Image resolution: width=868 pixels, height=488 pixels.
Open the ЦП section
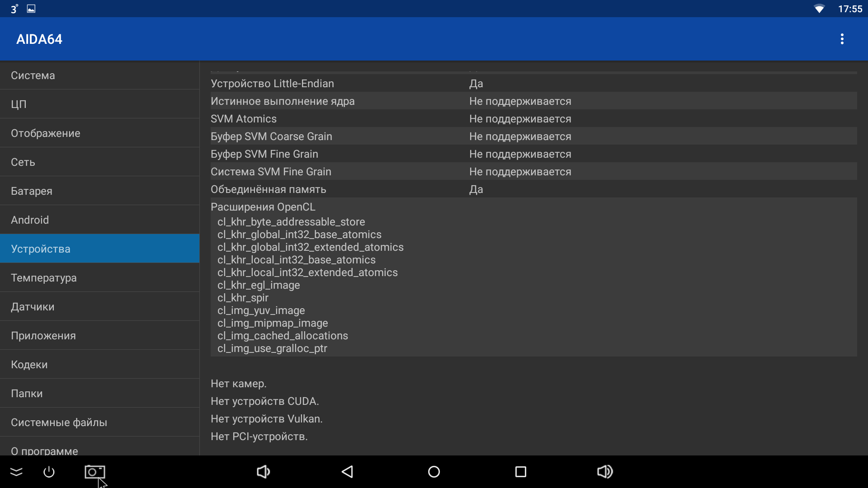point(99,104)
